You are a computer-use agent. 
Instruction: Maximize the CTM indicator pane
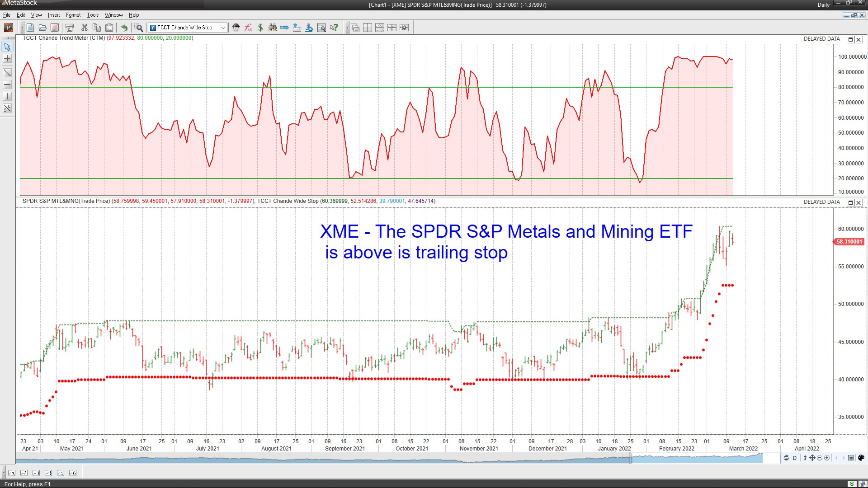tap(850, 39)
